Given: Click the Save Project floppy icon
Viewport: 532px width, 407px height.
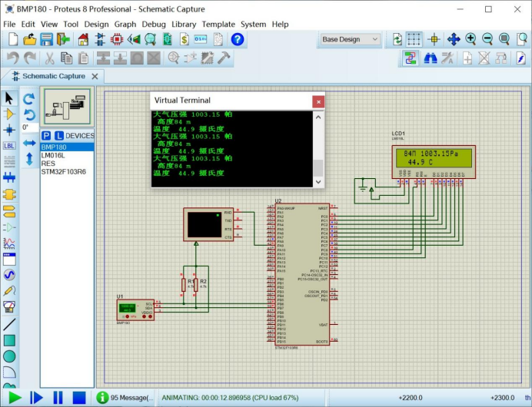Looking at the screenshot, I should click(46, 39).
